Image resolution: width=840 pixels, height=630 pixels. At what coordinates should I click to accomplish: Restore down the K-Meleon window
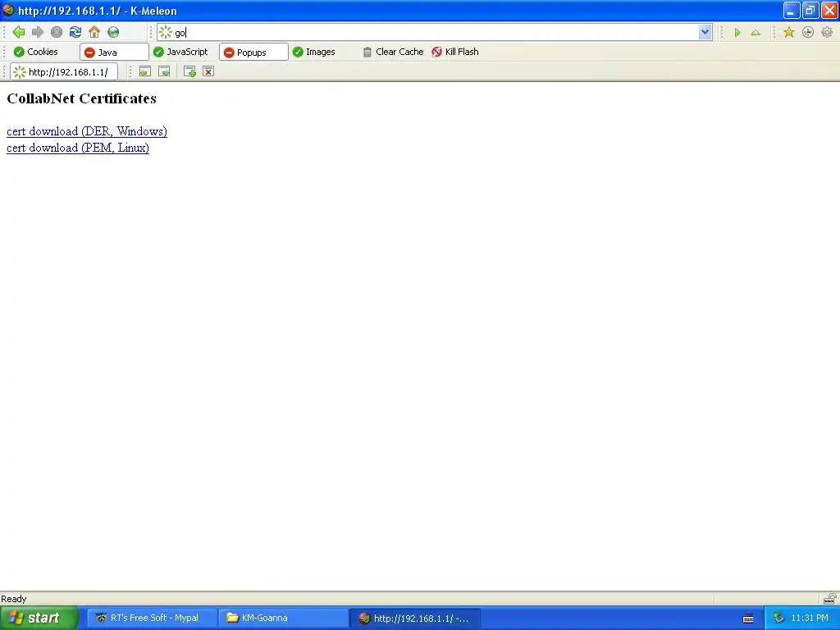pyautogui.click(x=810, y=11)
